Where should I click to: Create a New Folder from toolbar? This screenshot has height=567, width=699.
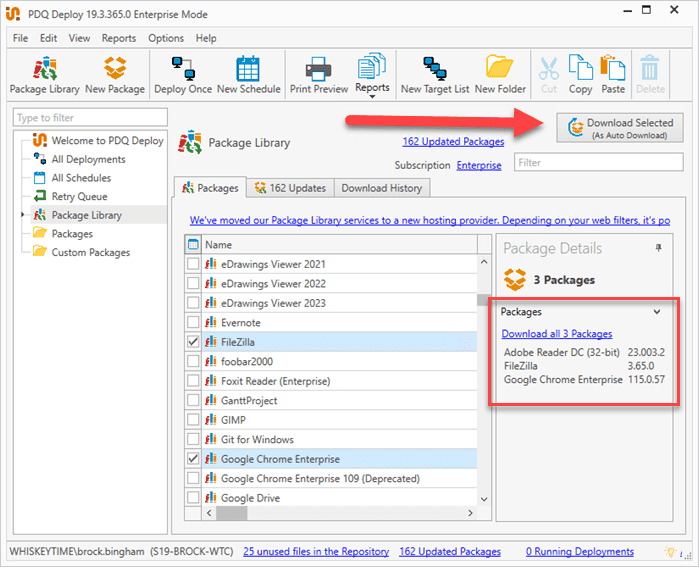tap(500, 75)
